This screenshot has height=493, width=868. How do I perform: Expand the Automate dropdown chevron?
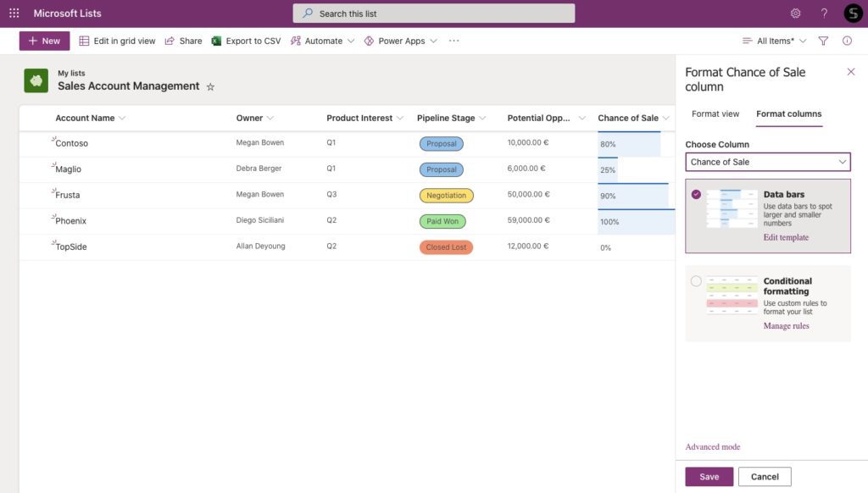(x=351, y=41)
